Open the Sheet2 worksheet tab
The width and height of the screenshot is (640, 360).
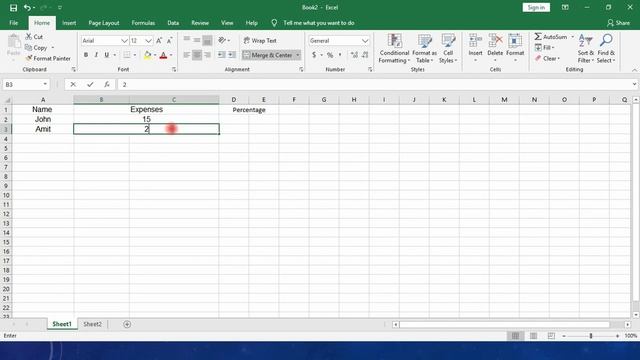coord(92,324)
